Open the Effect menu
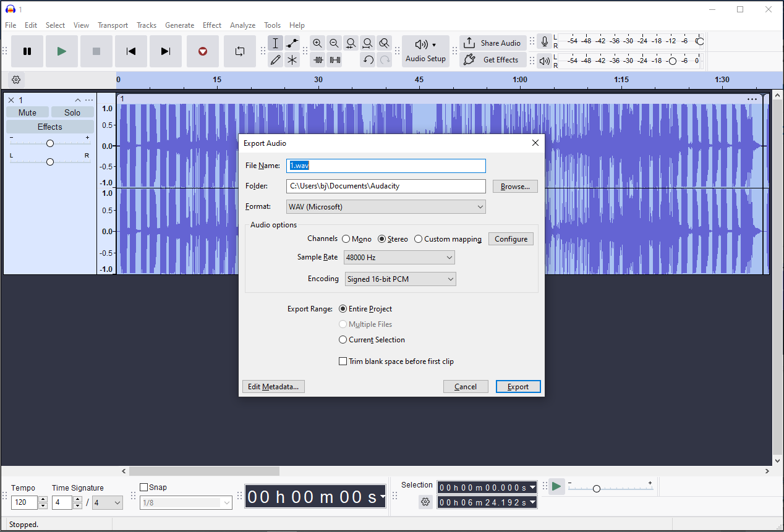Viewport: 784px width, 532px height. tap(211, 25)
